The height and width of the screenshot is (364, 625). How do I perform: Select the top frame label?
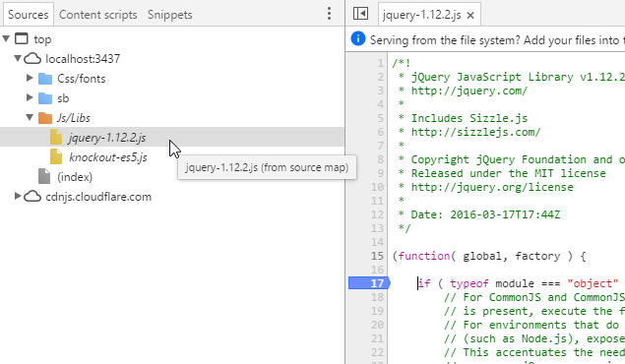click(42, 39)
